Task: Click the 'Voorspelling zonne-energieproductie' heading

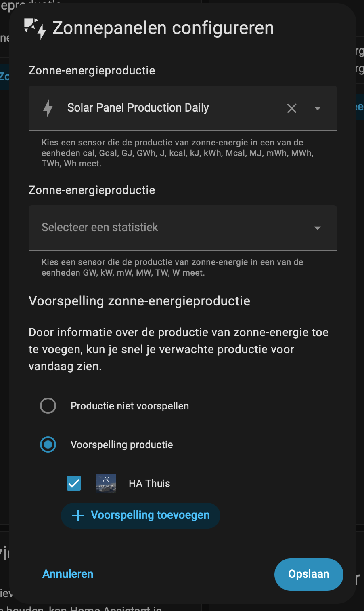Action: (x=139, y=301)
